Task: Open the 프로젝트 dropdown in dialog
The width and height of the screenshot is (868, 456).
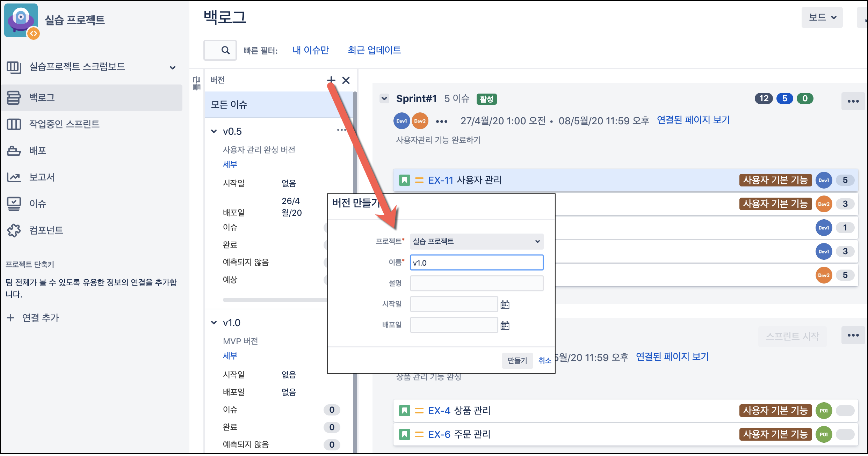Action: [476, 241]
